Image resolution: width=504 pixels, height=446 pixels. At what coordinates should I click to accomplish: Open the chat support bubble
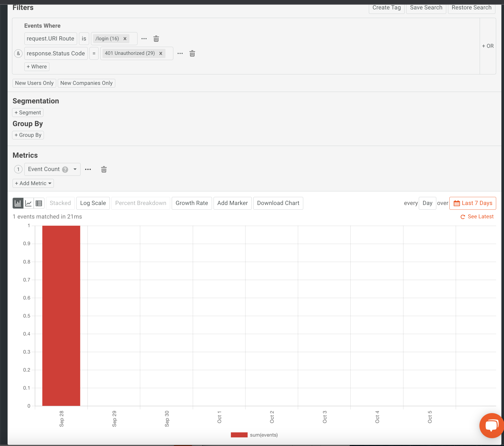click(x=492, y=425)
